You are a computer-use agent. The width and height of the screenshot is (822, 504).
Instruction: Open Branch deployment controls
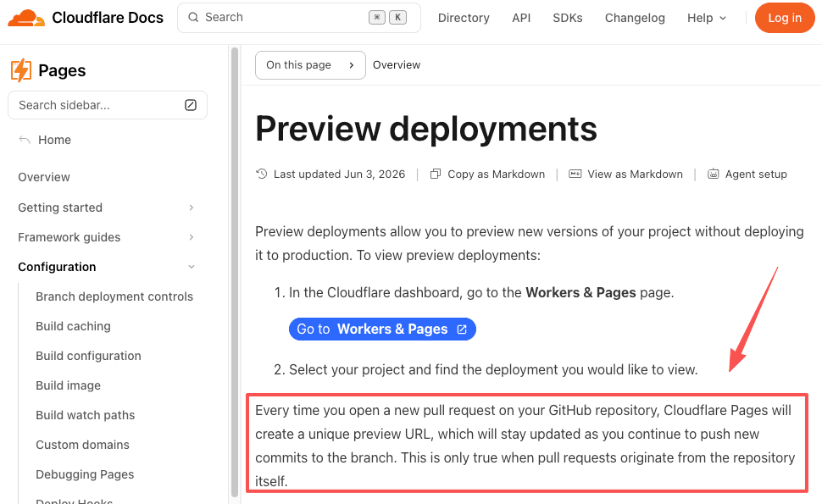pos(114,296)
